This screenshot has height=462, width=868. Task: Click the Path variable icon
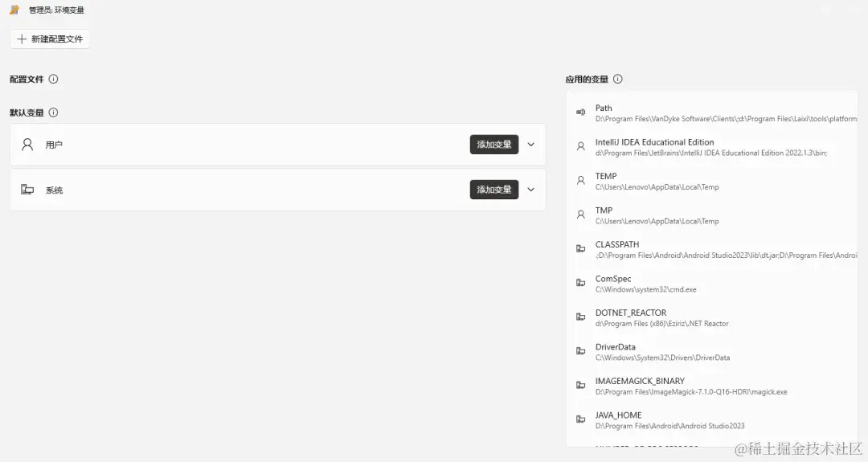[581, 112]
